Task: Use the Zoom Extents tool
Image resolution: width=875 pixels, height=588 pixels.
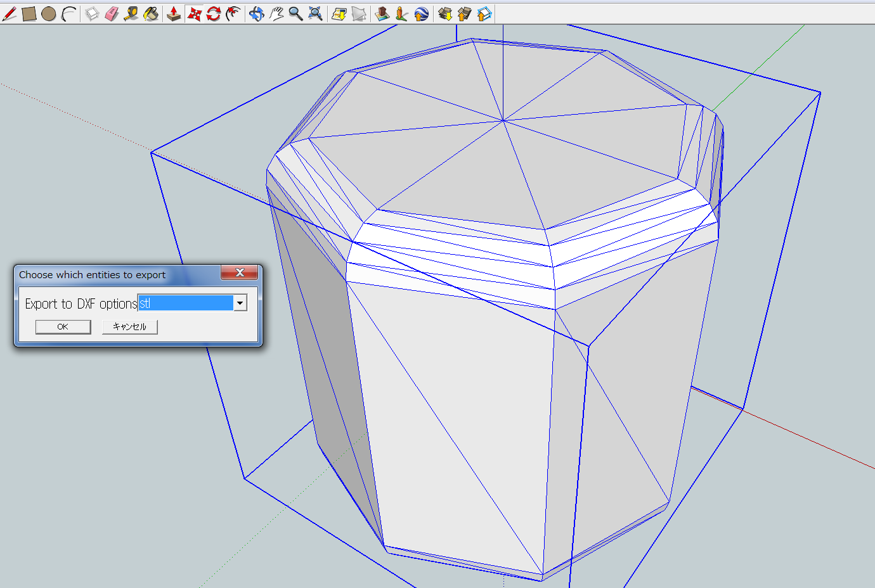Action: click(x=315, y=13)
